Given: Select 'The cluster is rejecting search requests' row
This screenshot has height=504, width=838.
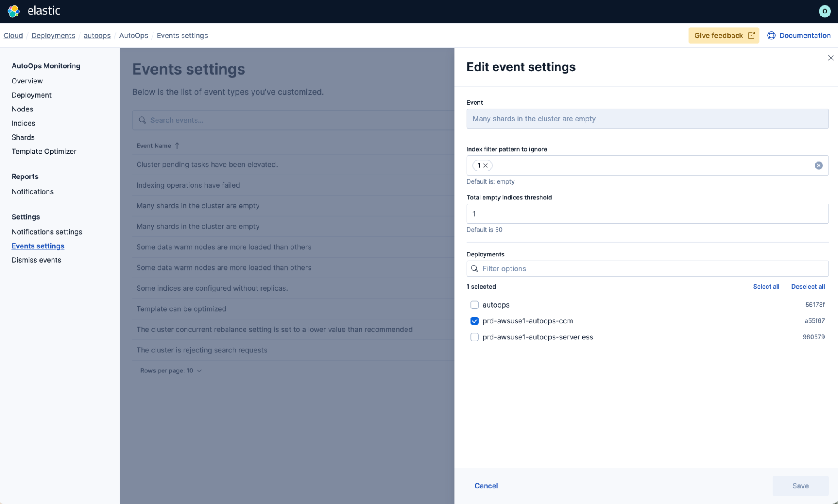Looking at the screenshot, I should (293, 350).
